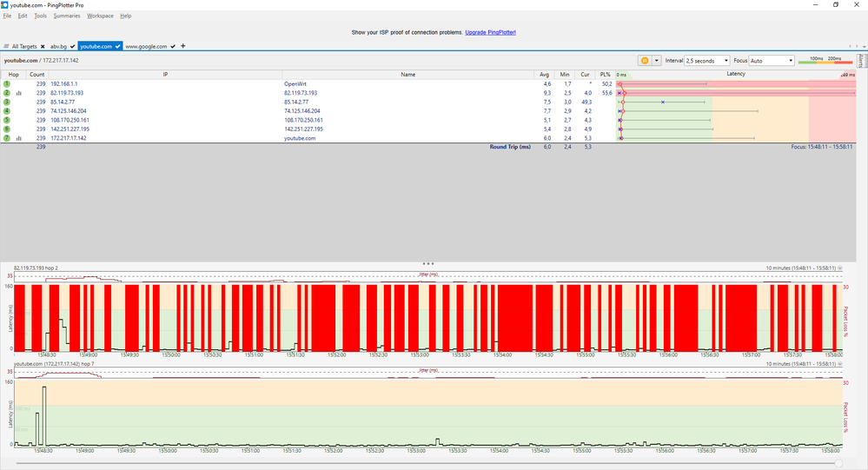Toggle the checkmark on youtube.com tab

pyautogui.click(x=118, y=46)
